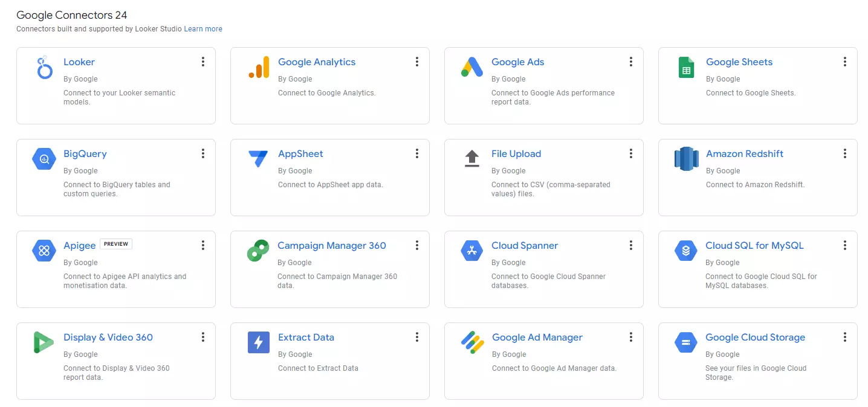Click the Extract Data lightning bolt icon

(x=259, y=342)
